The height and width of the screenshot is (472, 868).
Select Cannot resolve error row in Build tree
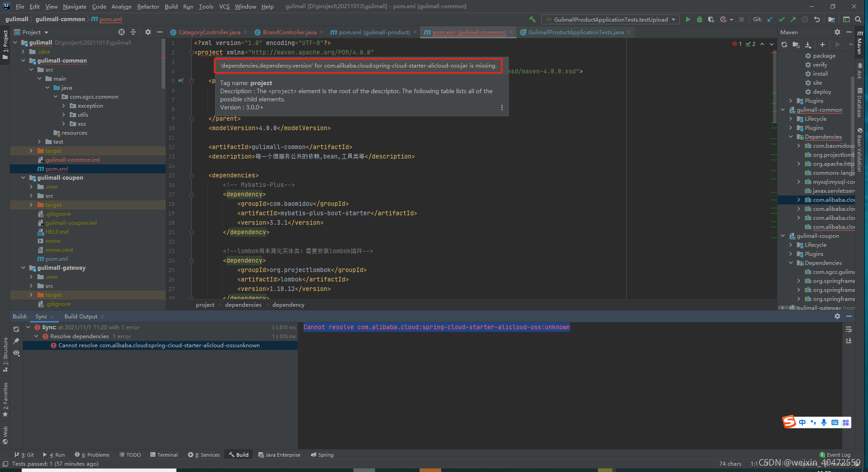tap(160, 345)
